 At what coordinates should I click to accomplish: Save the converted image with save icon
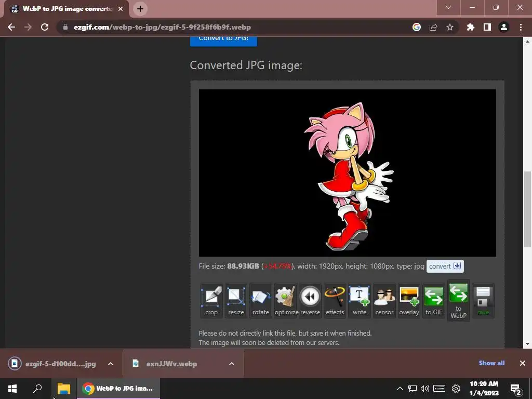[x=483, y=300]
